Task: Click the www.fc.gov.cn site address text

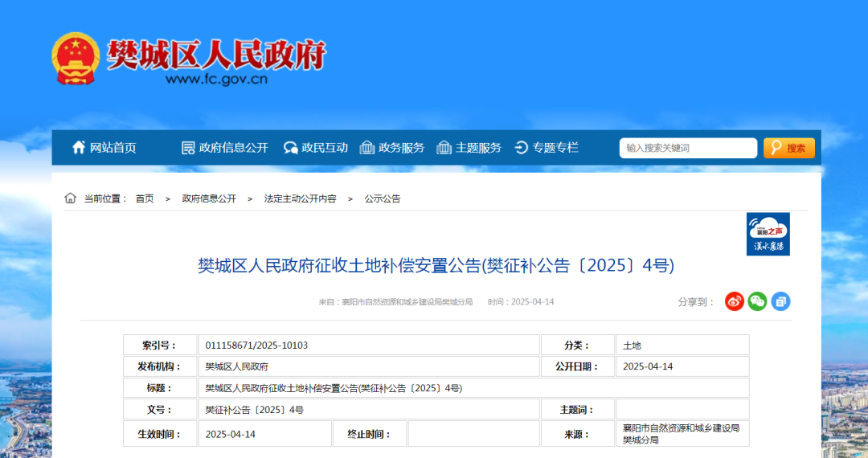Action: 216,79
